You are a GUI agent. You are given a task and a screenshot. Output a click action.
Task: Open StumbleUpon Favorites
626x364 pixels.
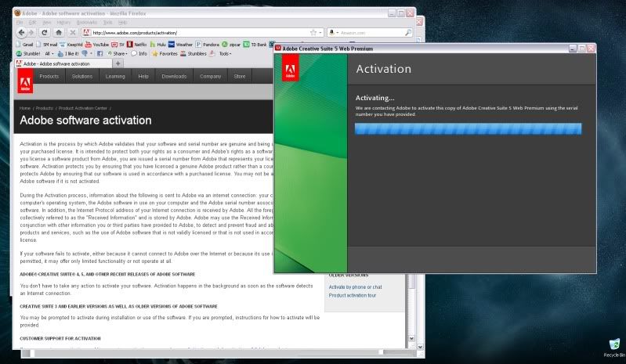tap(165, 53)
